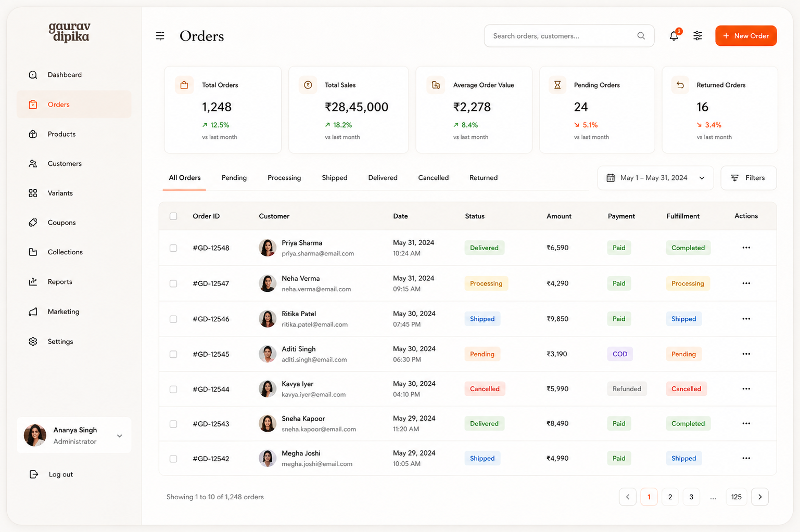Click the Refunded payment badge for Kavya Iyer
This screenshot has height=532, width=800.
click(627, 388)
